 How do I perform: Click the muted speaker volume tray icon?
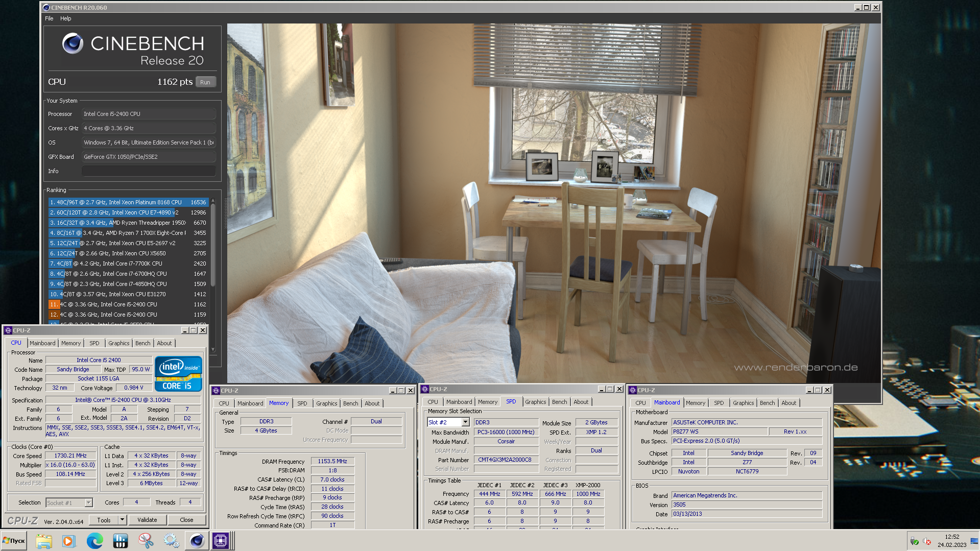pyautogui.click(x=927, y=541)
